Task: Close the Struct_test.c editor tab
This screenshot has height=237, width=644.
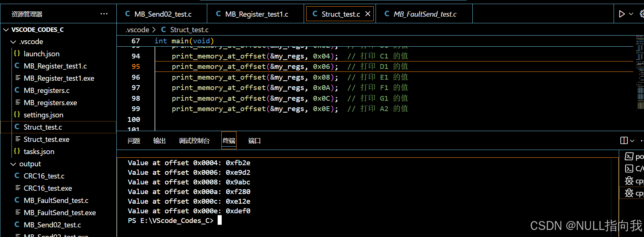Action: 368,14
